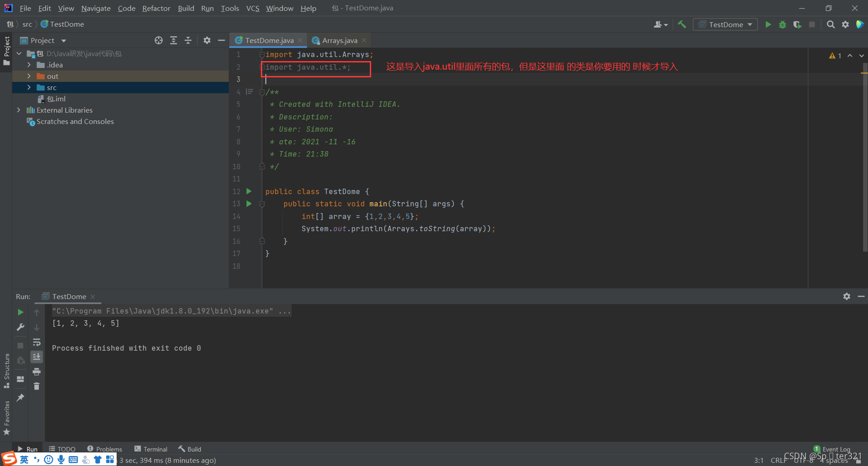Fold the main method at line 13
Viewport: 868px width, 466px height.
pos(262,204)
